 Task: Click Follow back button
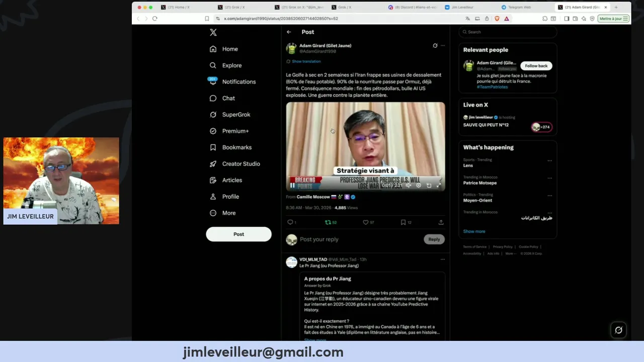(x=536, y=66)
